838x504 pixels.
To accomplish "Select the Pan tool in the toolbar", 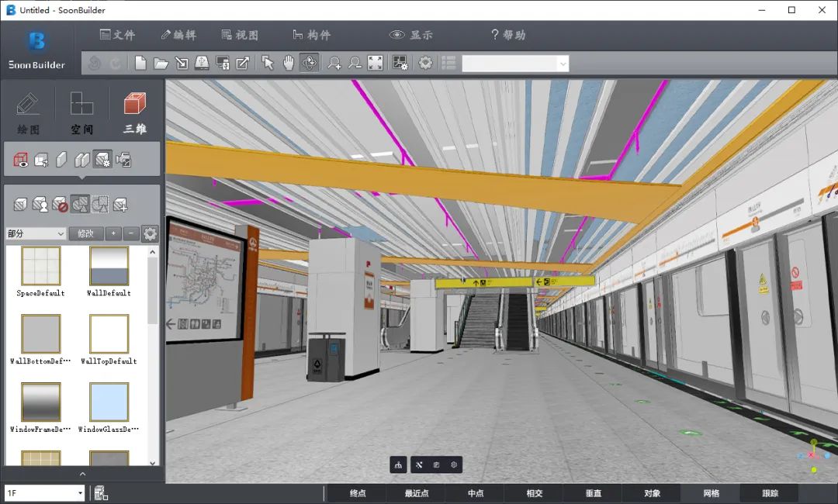I will (289, 62).
